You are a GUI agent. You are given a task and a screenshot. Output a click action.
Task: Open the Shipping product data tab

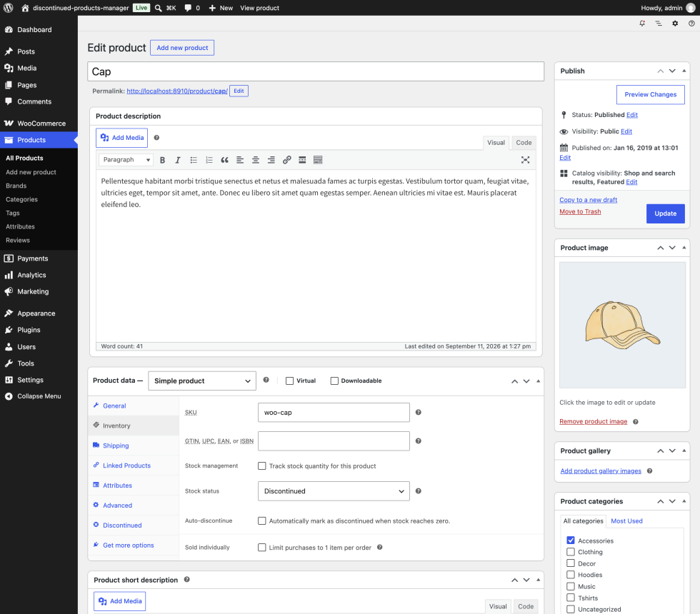click(x=116, y=446)
